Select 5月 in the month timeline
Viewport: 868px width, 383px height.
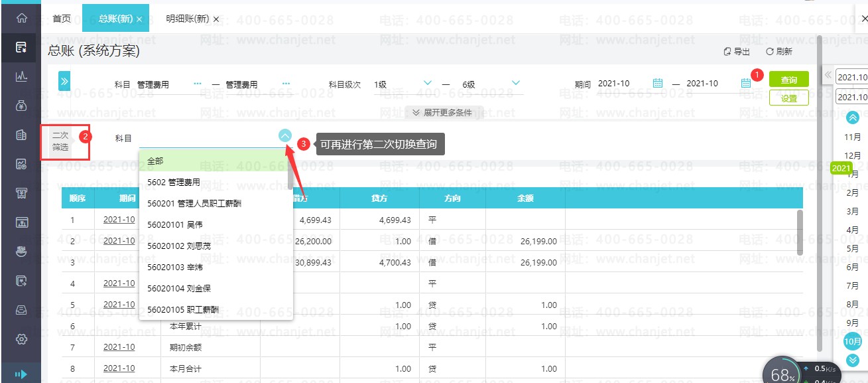click(x=853, y=248)
